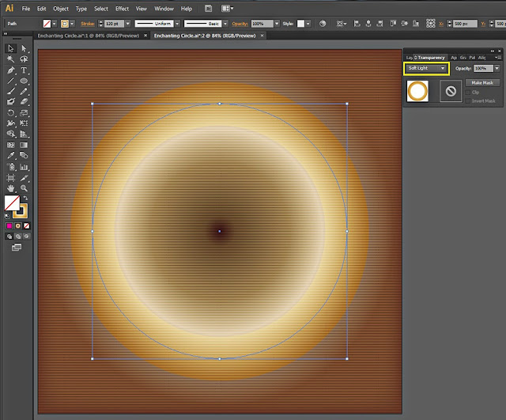Click the Make Mask button
Screen dimensions: 506x420
coord(482,82)
